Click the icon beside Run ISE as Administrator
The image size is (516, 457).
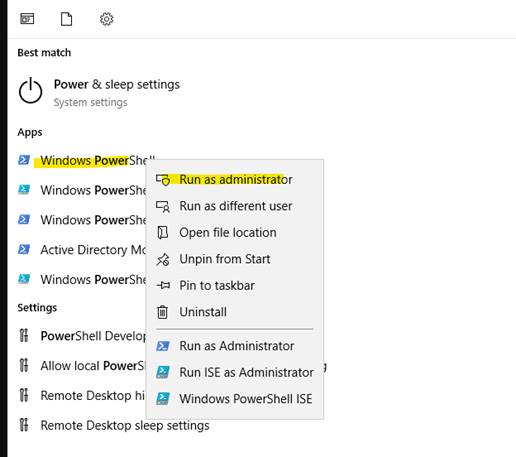point(163,372)
